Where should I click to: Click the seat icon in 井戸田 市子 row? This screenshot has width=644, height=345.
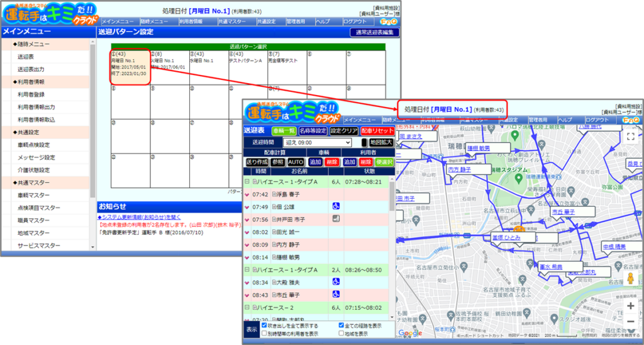point(336,219)
